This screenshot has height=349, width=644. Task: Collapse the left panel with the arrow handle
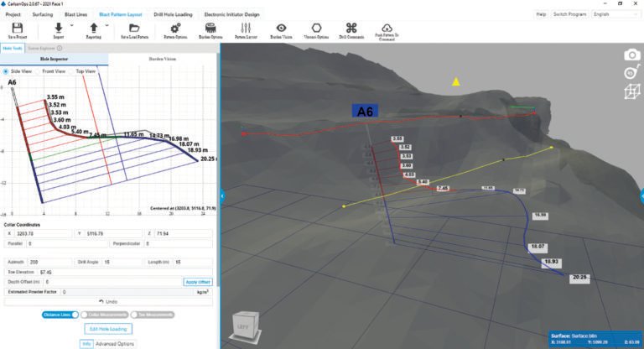222,196
